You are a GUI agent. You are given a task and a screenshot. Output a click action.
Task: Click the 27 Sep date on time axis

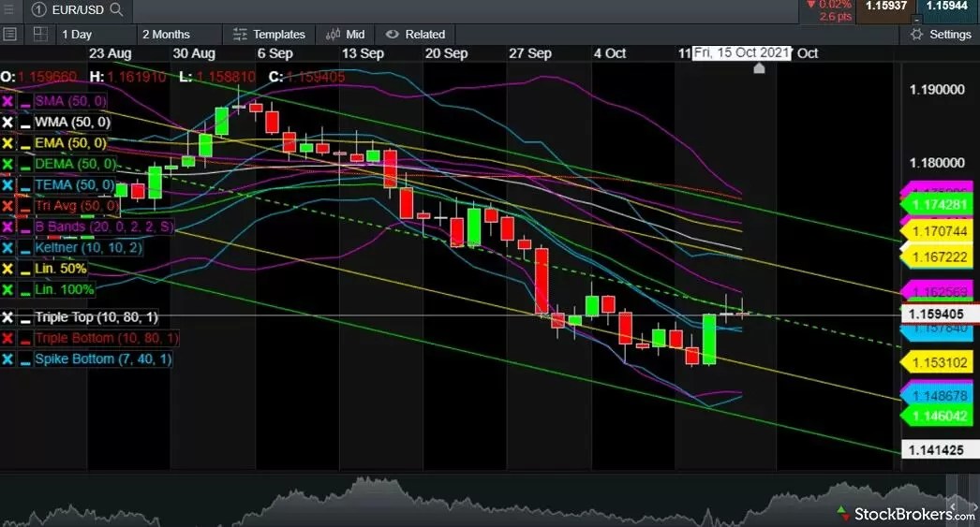point(530,53)
